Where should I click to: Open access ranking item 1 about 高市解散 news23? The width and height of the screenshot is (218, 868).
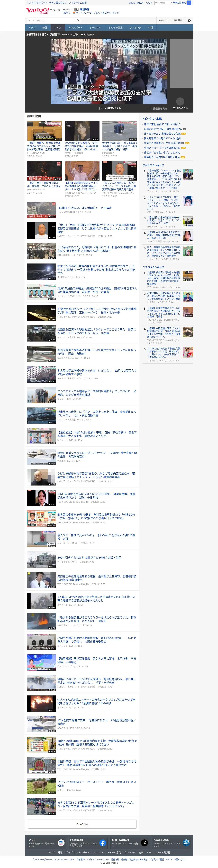tap(164, 180)
